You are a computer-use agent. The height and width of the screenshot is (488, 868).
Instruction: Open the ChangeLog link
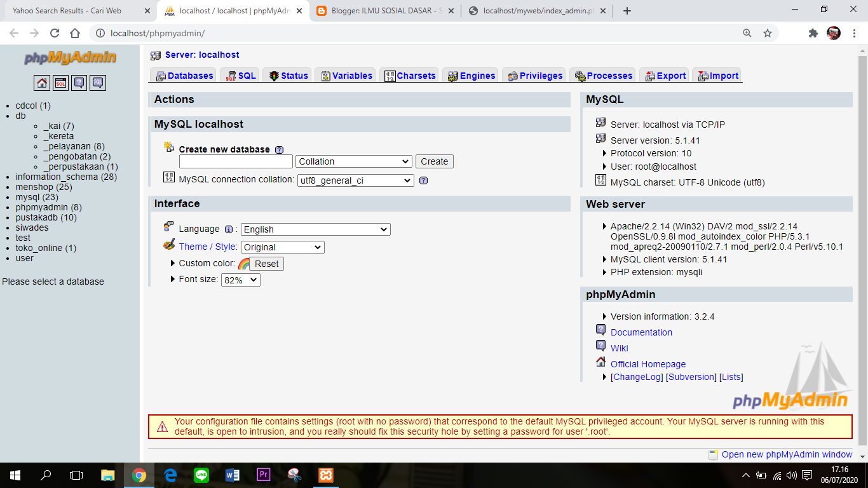pos(636,377)
